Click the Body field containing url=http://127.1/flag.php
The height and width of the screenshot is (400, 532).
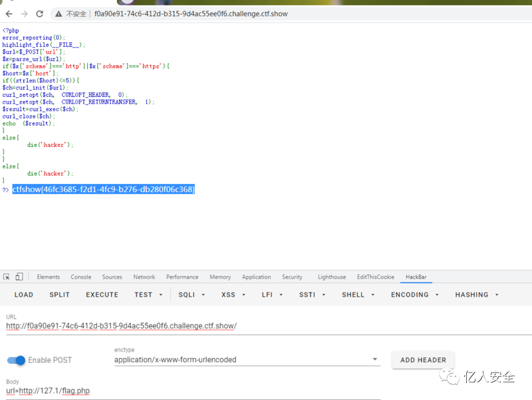(193, 391)
